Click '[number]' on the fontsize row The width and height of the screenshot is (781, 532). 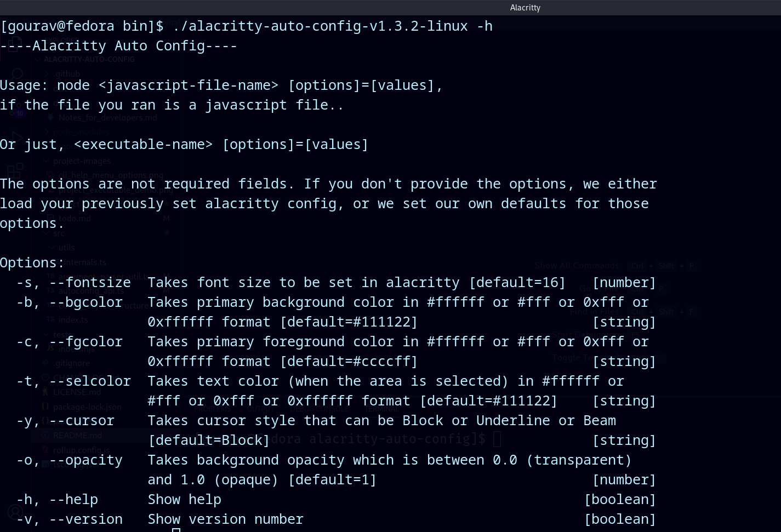624,282
